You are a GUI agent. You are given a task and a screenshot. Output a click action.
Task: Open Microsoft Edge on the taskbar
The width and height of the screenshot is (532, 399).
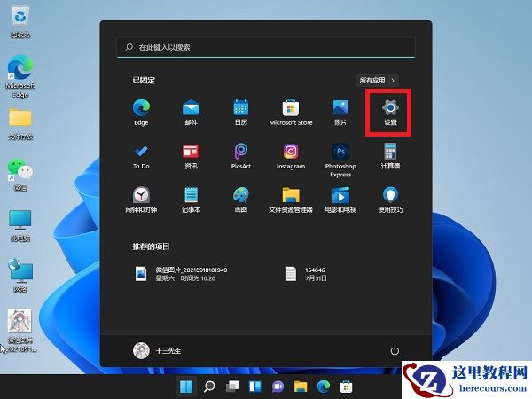324,387
